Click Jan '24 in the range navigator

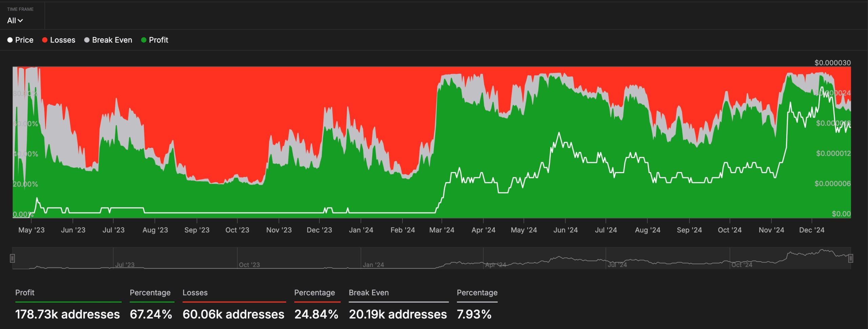click(x=373, y=265)
